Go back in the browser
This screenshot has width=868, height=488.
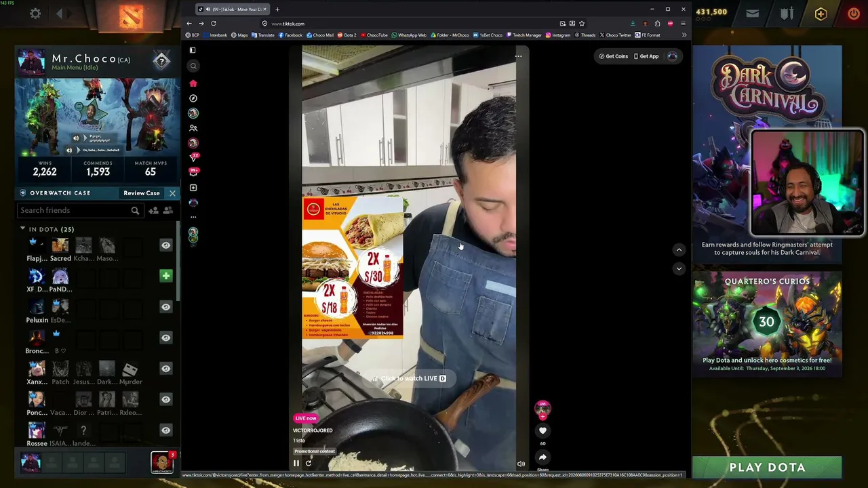189,24
